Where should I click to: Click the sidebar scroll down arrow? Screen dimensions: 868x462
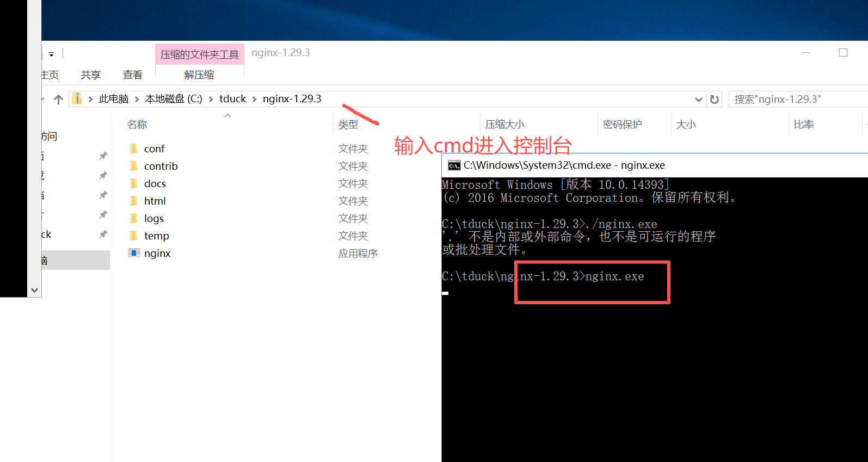click(x=35, y=290)
